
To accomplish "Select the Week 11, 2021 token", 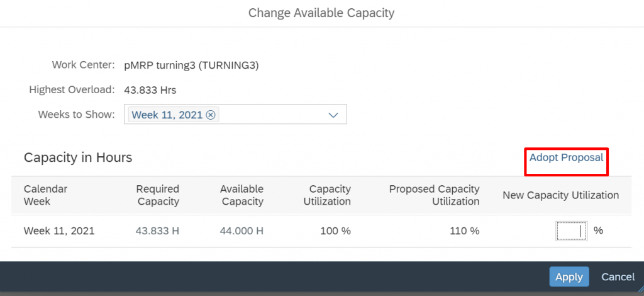I will click(167, 115).
